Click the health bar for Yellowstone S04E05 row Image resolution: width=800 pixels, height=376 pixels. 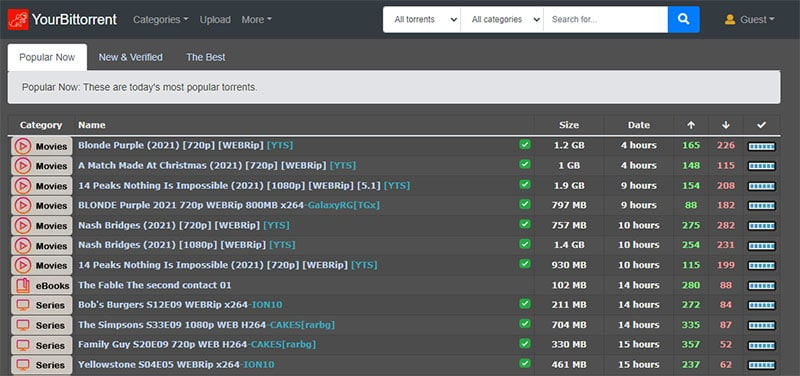(x=762, y=365)
